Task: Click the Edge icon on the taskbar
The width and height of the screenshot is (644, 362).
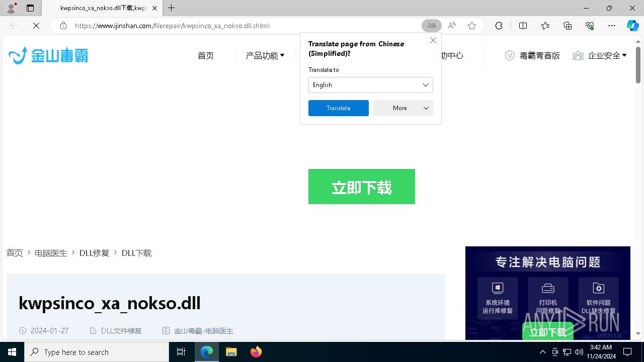Action: [x=207, y=352]
